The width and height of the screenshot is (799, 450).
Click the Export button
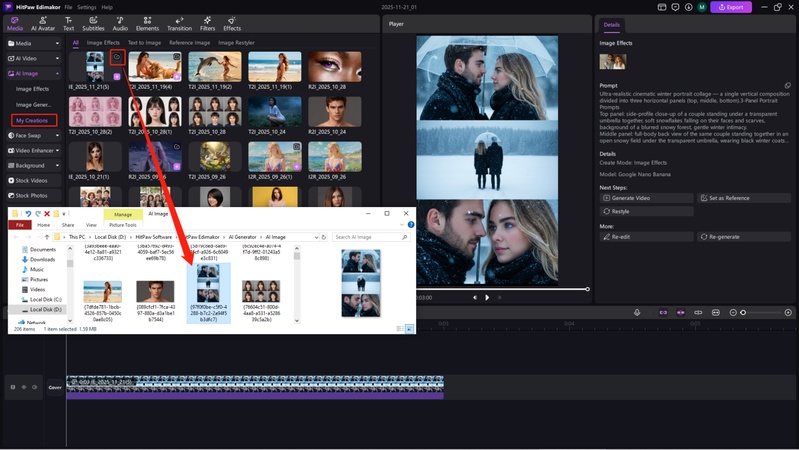(731, 7)
